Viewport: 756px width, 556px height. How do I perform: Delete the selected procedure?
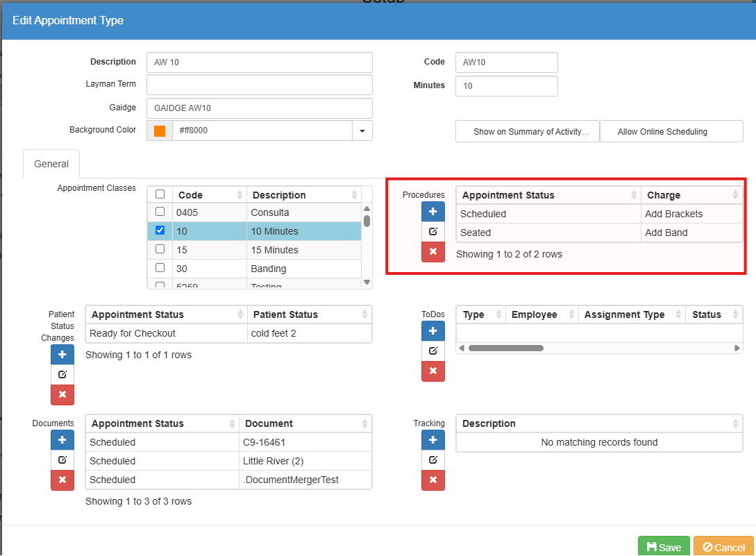click(433, 252)
